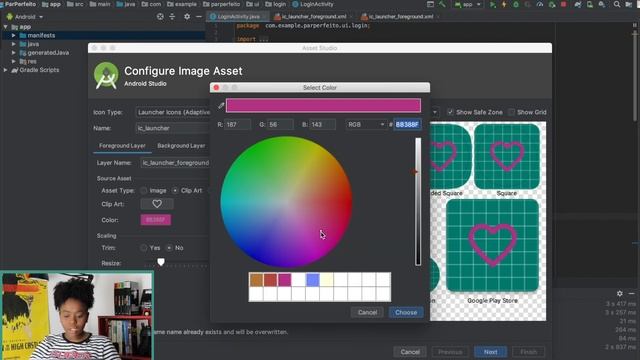Click the green Run app icon
Viewport: 640px width, 360px height.
(x=493, y=4)
